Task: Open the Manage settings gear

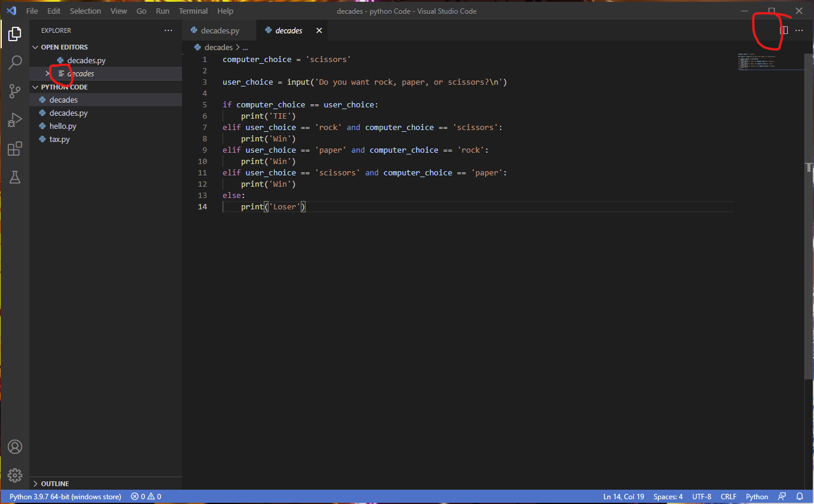Action: click(x=14, y=475)
